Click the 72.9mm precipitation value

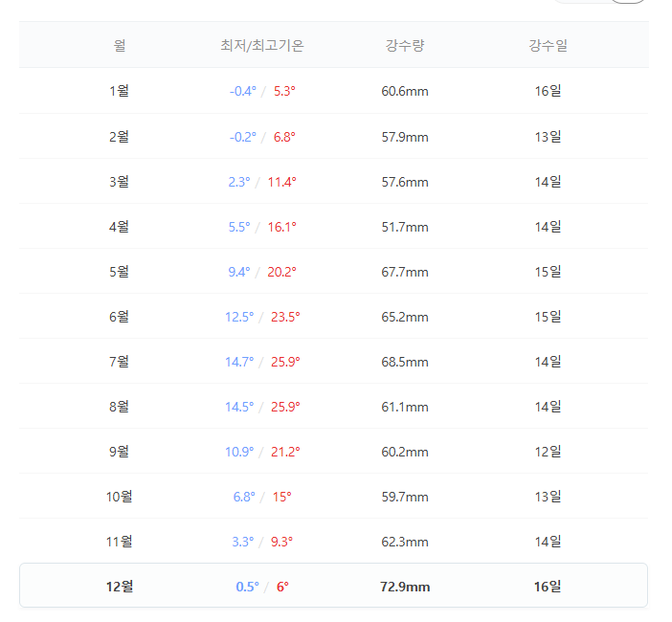pyautogui.click(x=405, y=587)
